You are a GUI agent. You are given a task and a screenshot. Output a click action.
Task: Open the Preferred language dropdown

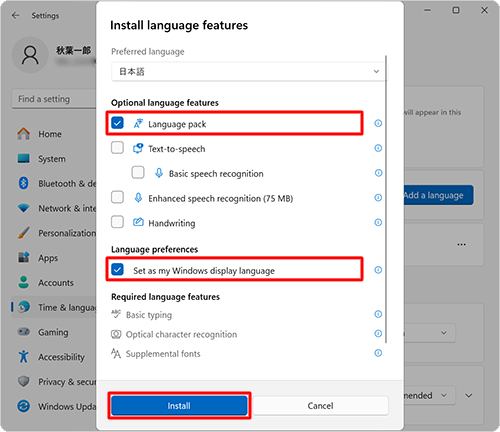[249, 71]
